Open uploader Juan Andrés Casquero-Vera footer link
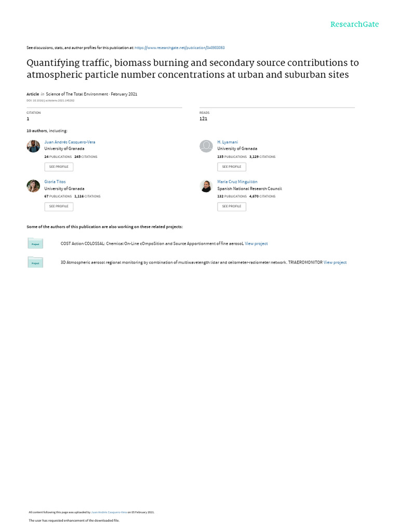 (109, 512)
